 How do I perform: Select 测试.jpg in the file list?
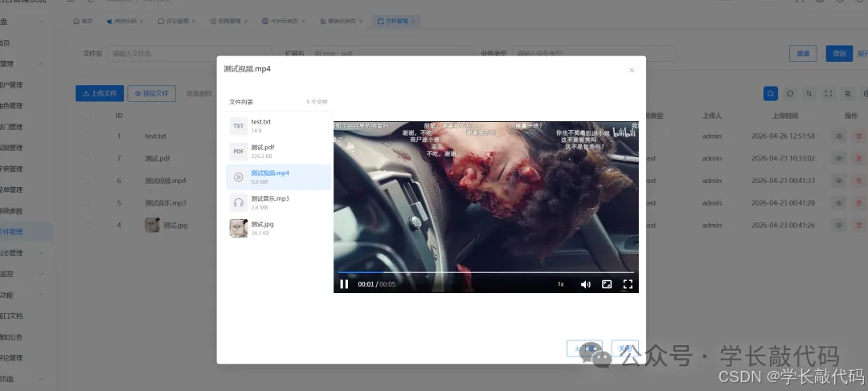(x=278, y=228)
